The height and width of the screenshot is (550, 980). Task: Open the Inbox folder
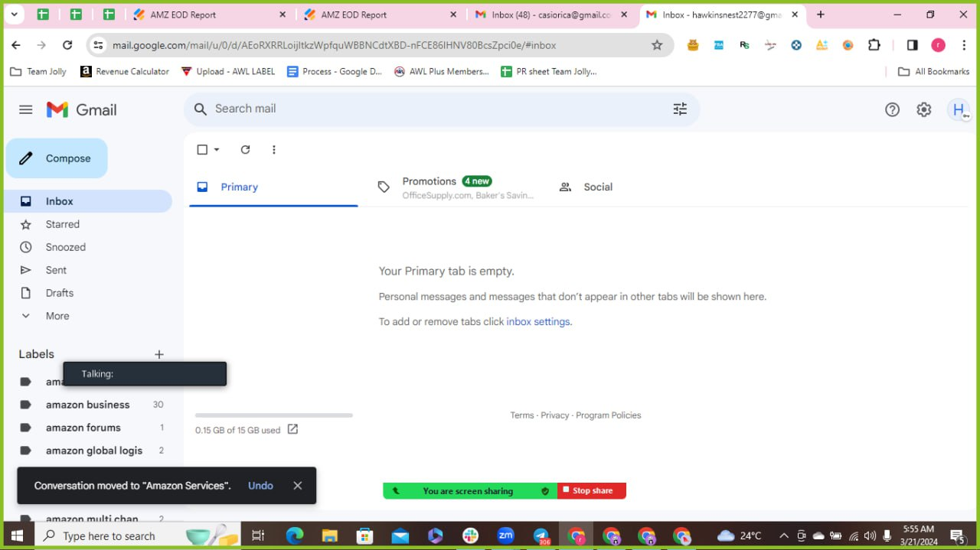88,201
